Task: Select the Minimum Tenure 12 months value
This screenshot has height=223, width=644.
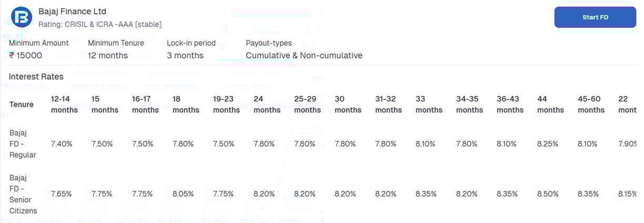Action: pos(108,55)
